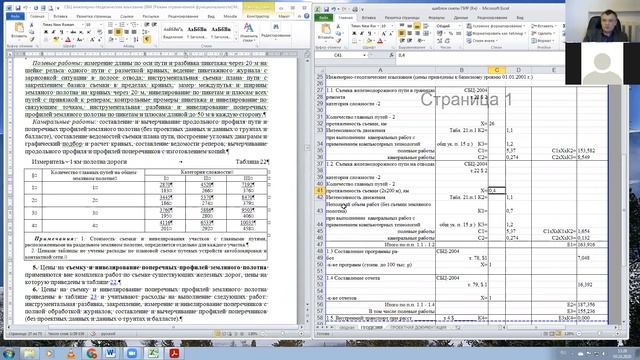Screen dimensions: 640x360
Task: Click Numbering list icon in Word
Action: point(122,24)
